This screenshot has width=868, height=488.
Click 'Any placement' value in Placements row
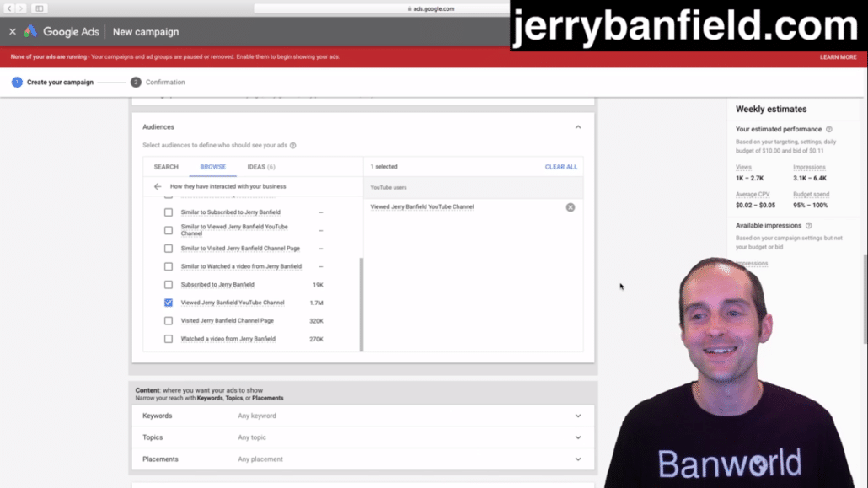[260, 459]
